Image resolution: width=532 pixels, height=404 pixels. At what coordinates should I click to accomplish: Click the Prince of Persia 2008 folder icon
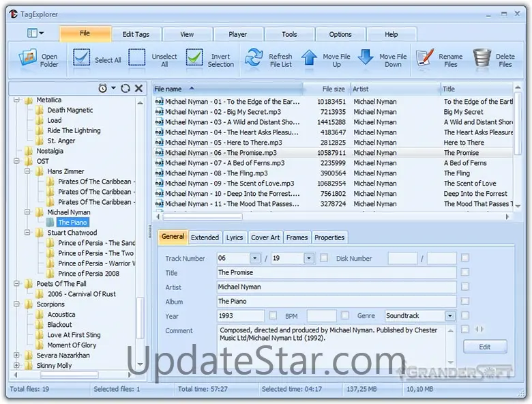click(x=50, y=273)
